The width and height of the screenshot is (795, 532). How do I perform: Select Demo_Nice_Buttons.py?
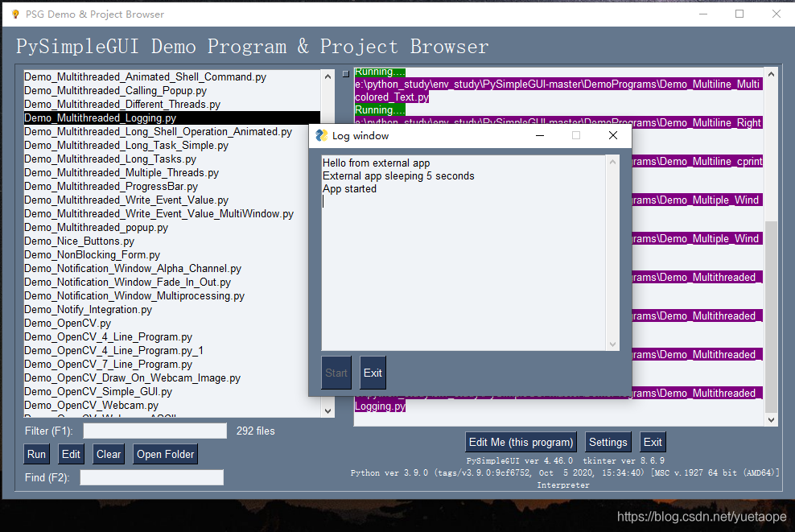click(172, 241)
